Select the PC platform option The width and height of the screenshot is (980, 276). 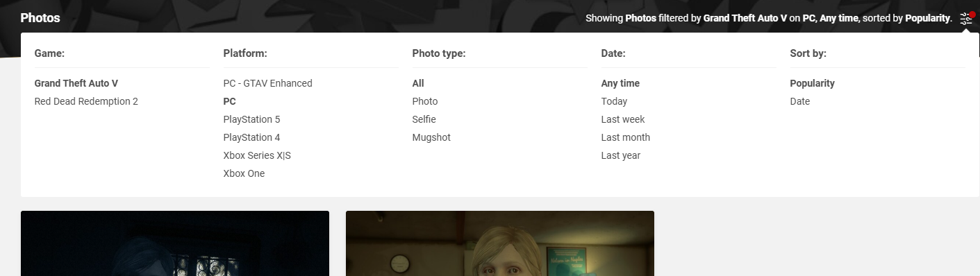pyautogui.click(x=229, y=101)
